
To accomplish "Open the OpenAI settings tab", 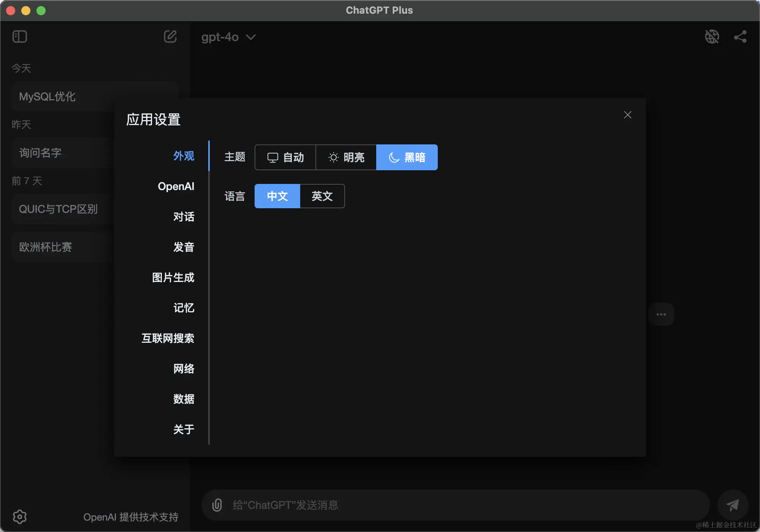I will coord(176,186).
